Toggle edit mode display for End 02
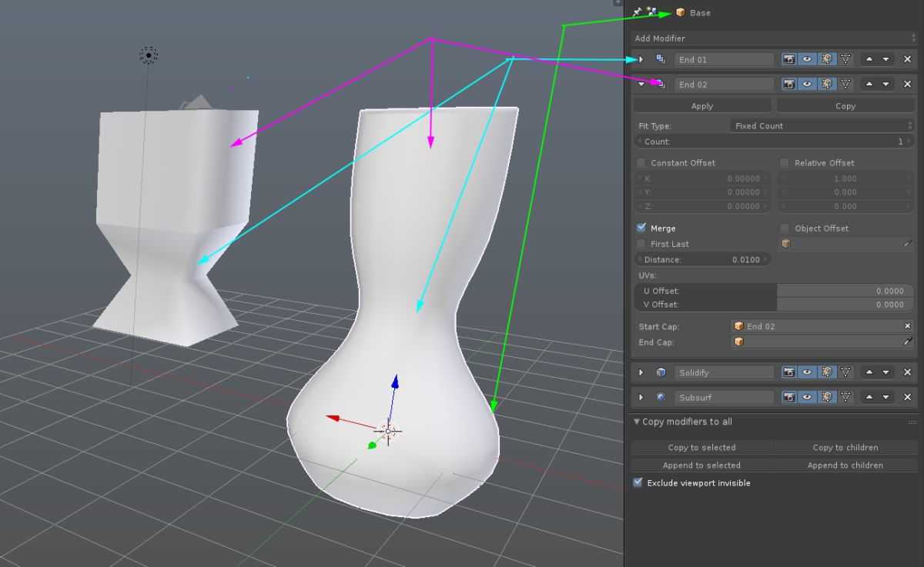This screenshot has height=567, width=924. click(x=826, y=84)
